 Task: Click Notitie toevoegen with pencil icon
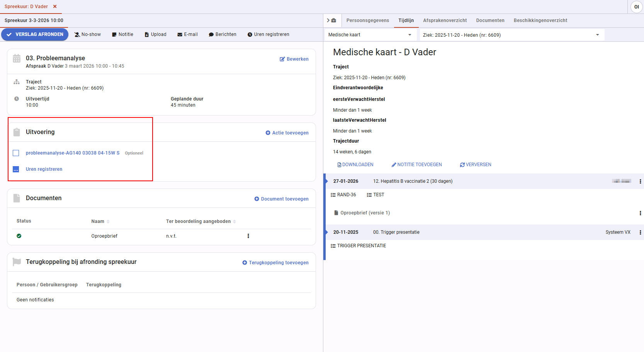[417, 165]
